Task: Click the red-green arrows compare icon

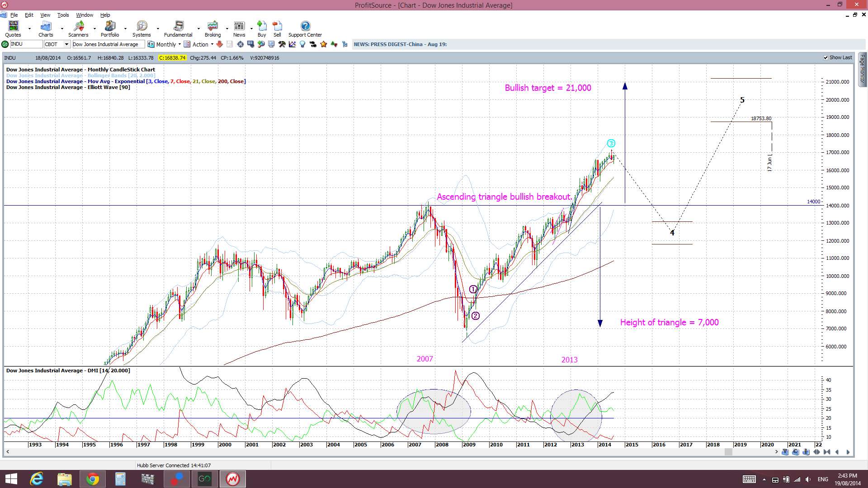Action: tap(334, 44)
